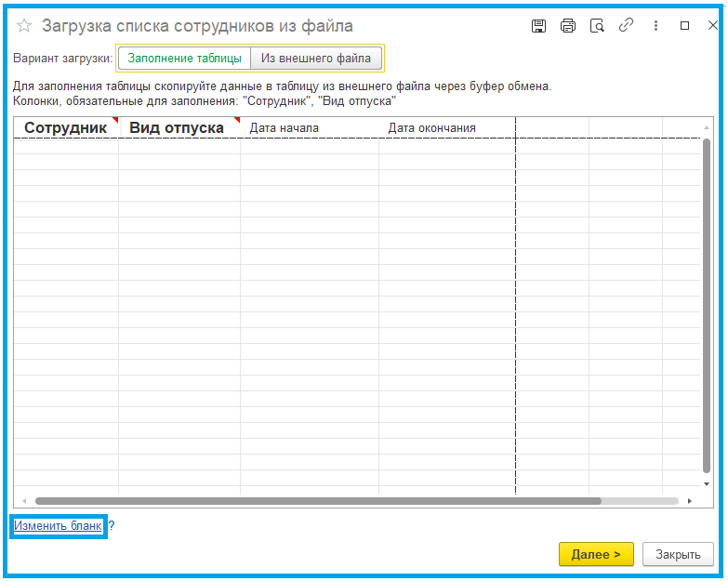Viewport: 728px width, 581px height.
Task: Click the right arrow of horizontal scrollbar
Action: tap(690, 501)
